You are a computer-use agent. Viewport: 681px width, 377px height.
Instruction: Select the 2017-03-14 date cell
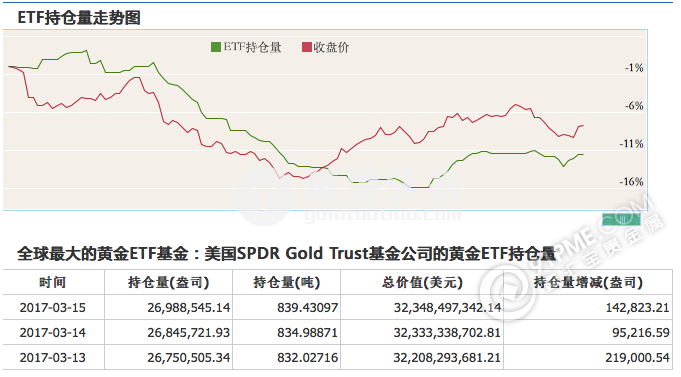point(53,333)
